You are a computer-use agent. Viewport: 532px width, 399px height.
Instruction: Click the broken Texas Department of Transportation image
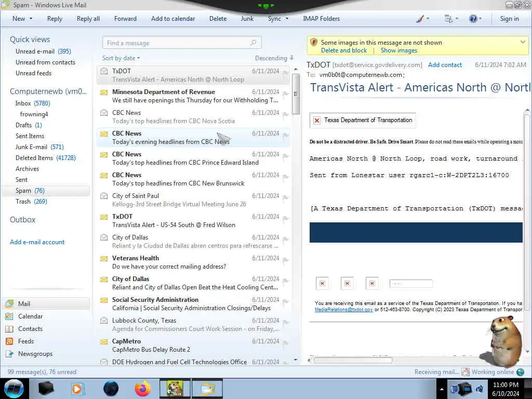363,120
